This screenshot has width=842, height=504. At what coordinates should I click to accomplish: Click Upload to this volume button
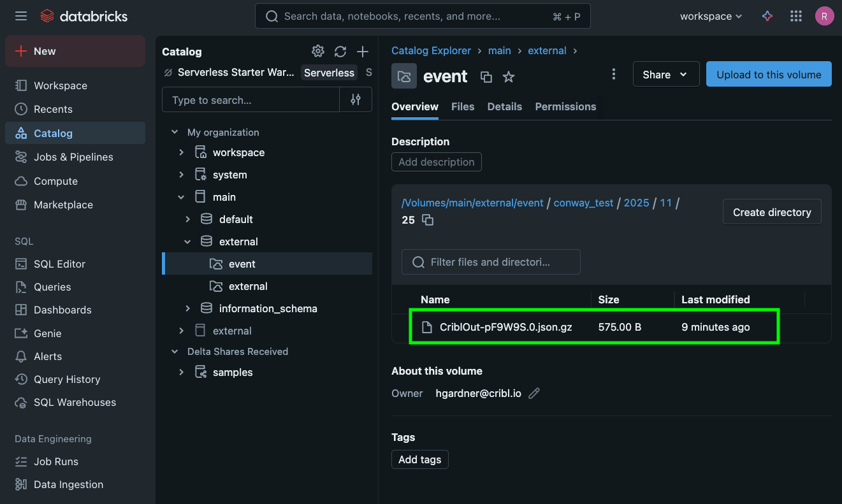(769, 75)
